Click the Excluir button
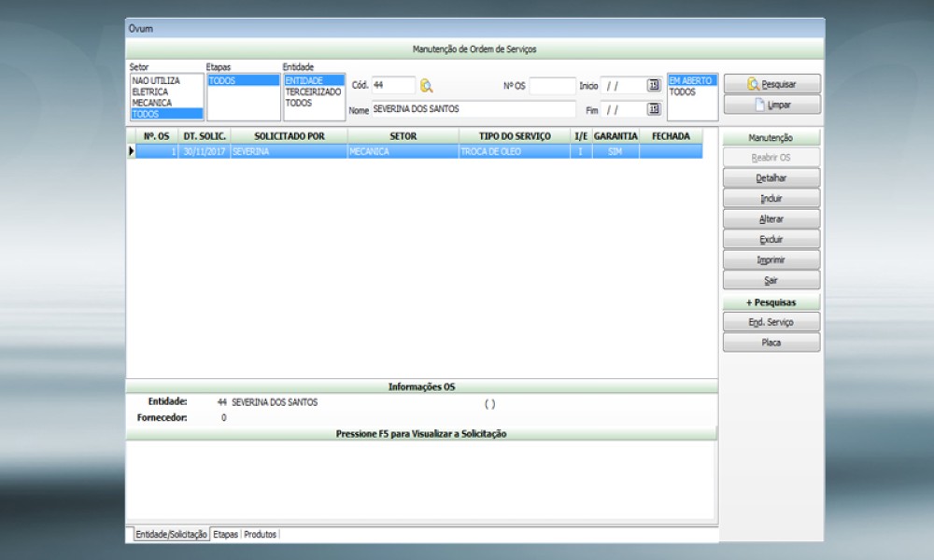 tap(771, 239)
